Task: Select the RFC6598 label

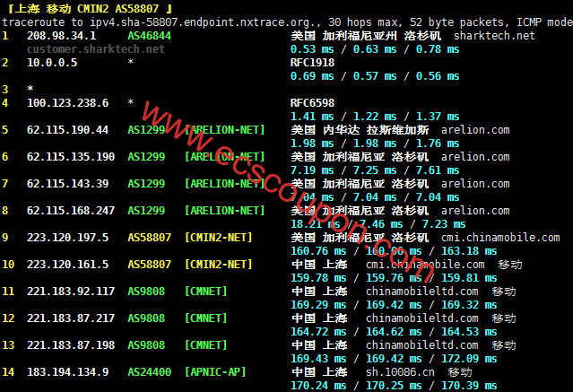Action: (312, 103)
